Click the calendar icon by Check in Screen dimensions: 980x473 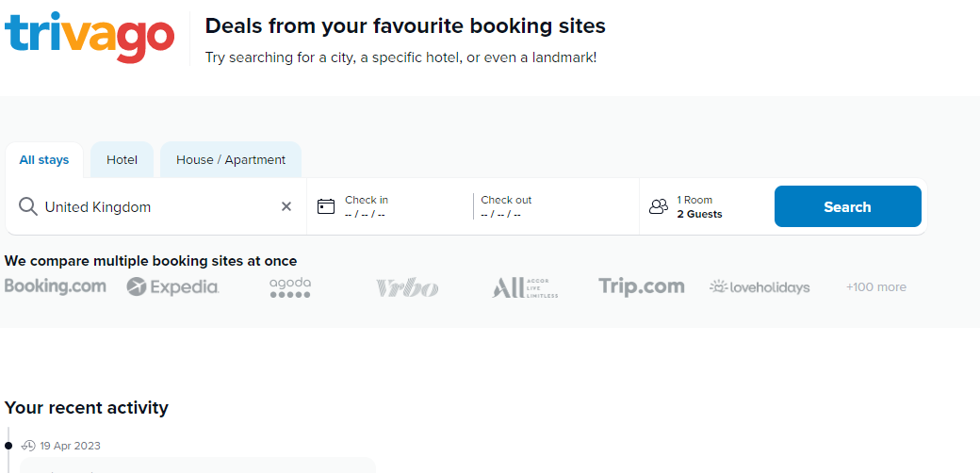(x=326, y=206)
